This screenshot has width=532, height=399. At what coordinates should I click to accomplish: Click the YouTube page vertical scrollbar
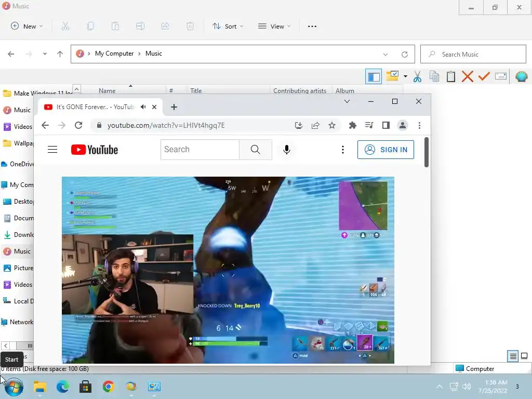pos(427,152)
